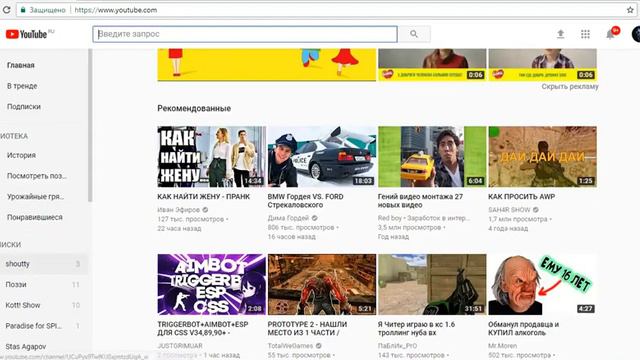Open yellow taxi video thumbnail

click(432, 157)
